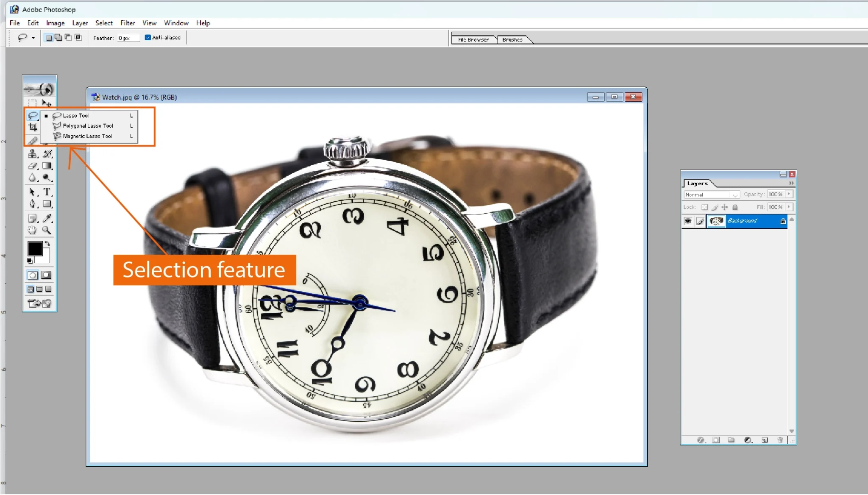This screenshot has width=868, height=495.
Task: Reset default foreground and background colors
Action: pyautogui.click(x=30, y=261)
